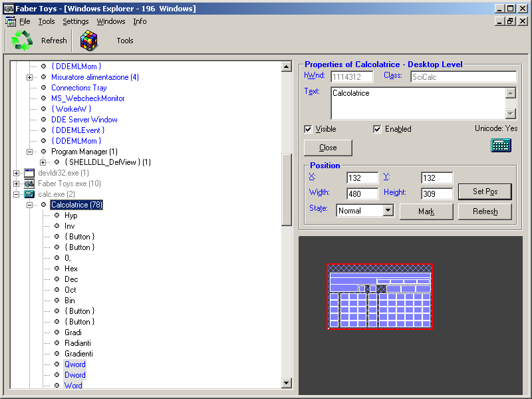Click the Close button in Properties panel
The image size is (532, 399).
[328, 148]
